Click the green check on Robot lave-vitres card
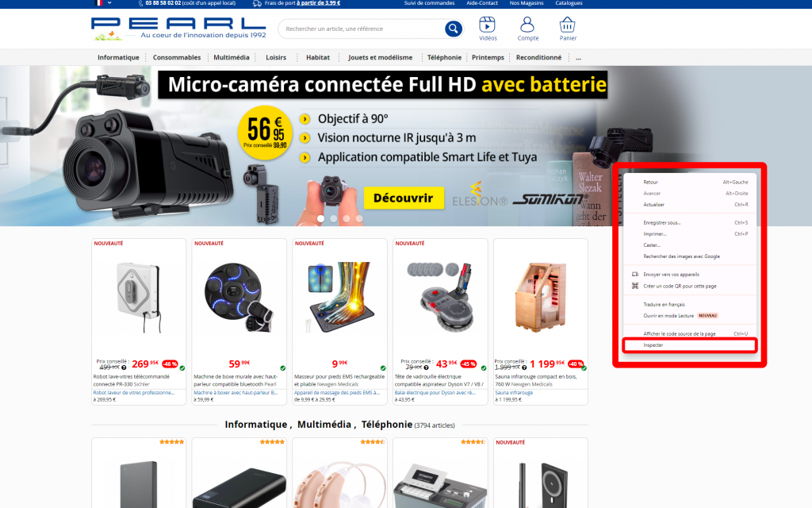812x508 pixels. tap(182, 368)
